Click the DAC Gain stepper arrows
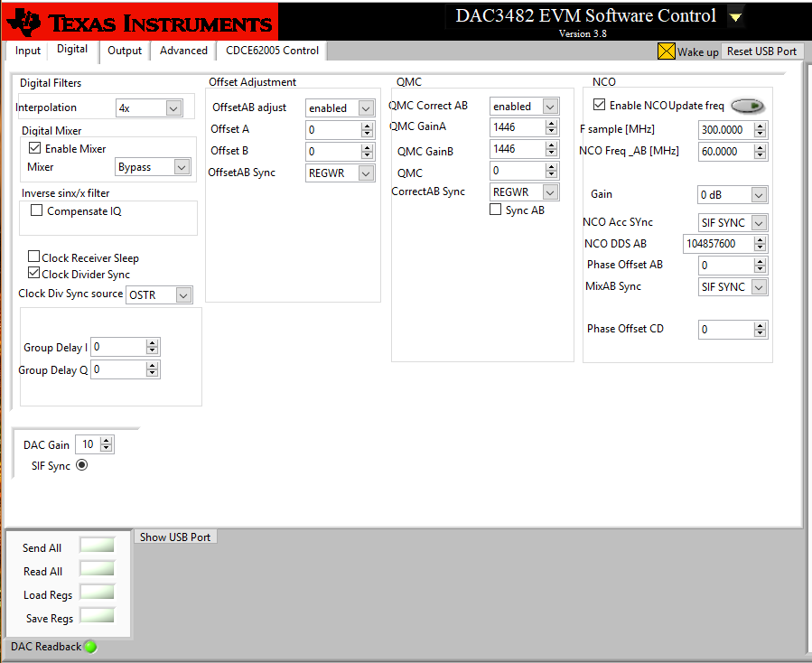 click(x=107, y=444)
